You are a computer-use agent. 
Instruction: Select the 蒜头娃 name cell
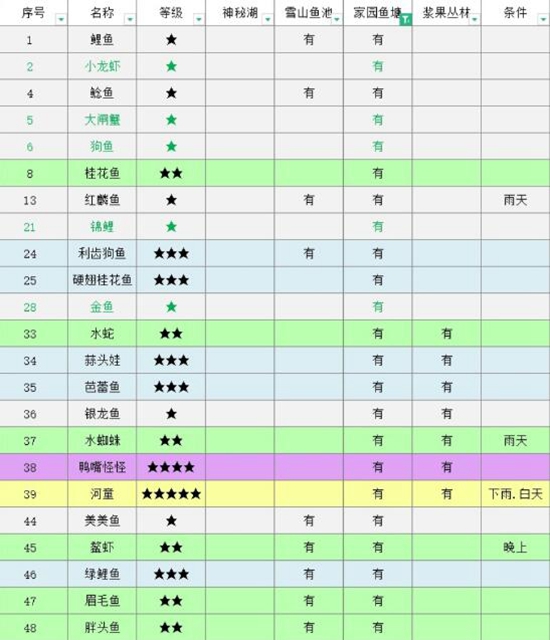tap(102, 360)
